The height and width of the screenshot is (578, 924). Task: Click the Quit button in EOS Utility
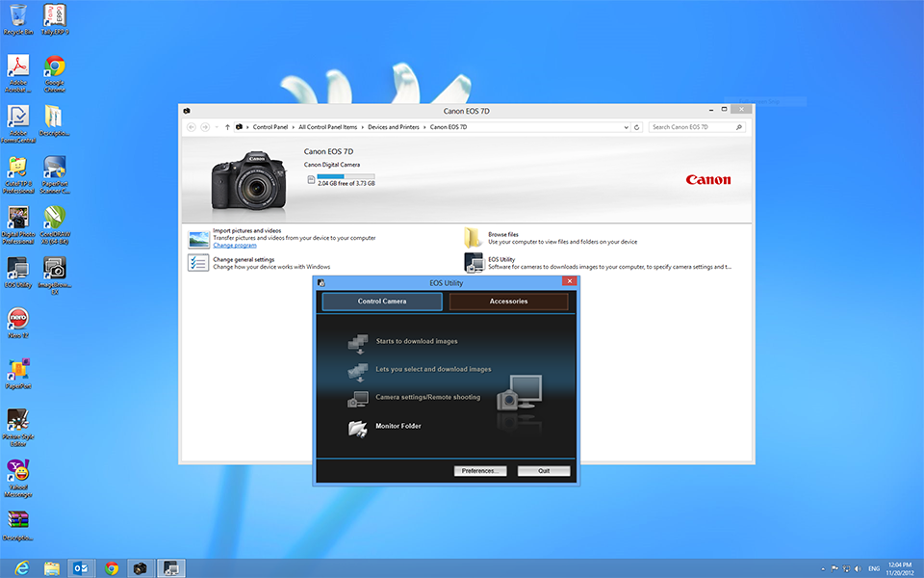point(544,471)
